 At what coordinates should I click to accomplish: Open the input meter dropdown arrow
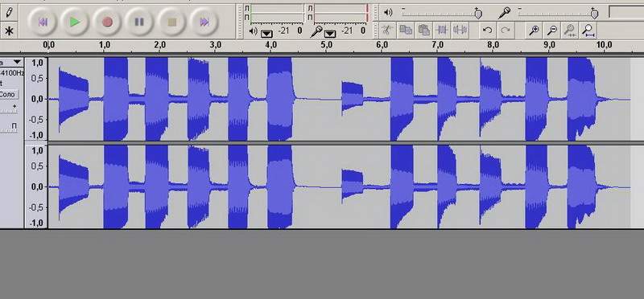pos(330,33)
